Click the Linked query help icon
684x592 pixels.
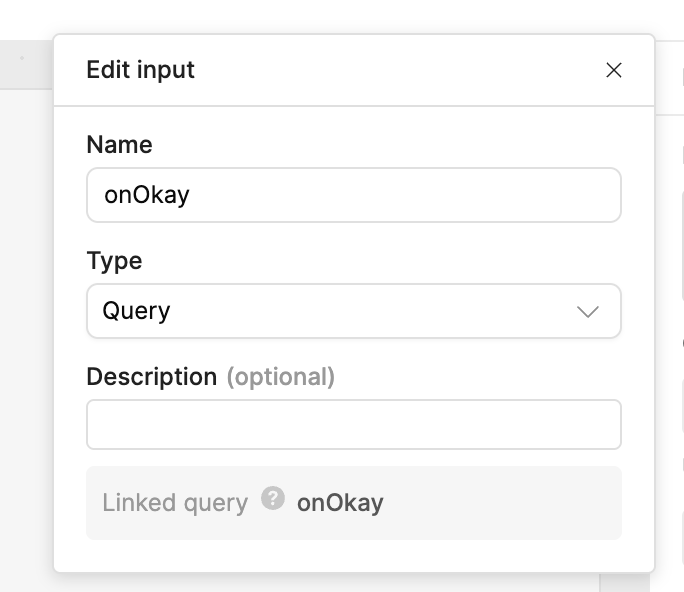pyautogui.click(x=273, y=499)
